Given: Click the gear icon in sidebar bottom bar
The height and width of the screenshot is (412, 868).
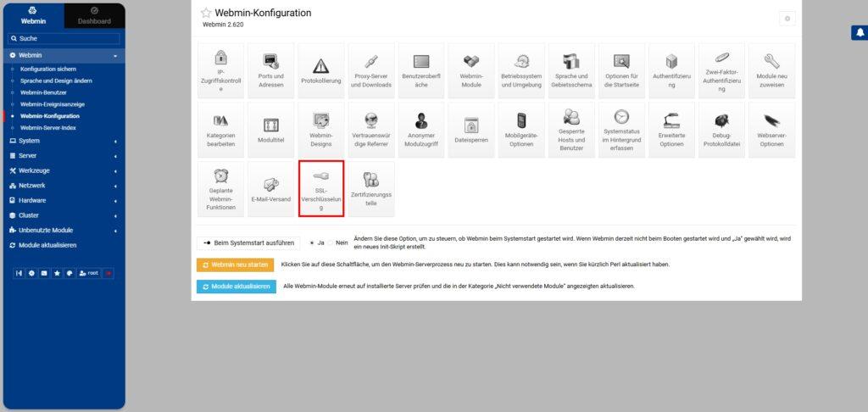Looking at the screenshot, I should (31, 273).
